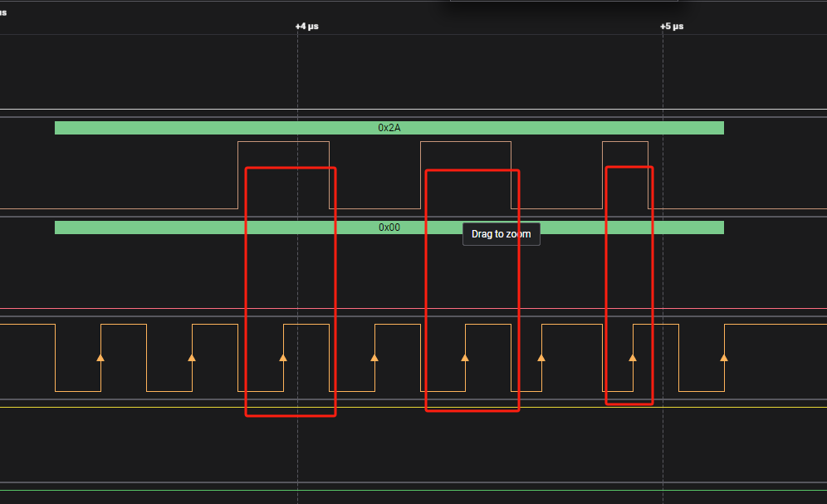Click the sixth clock rising-edge arrow
Viewport: 827px width, 504px height.
[x=541, y=358]
